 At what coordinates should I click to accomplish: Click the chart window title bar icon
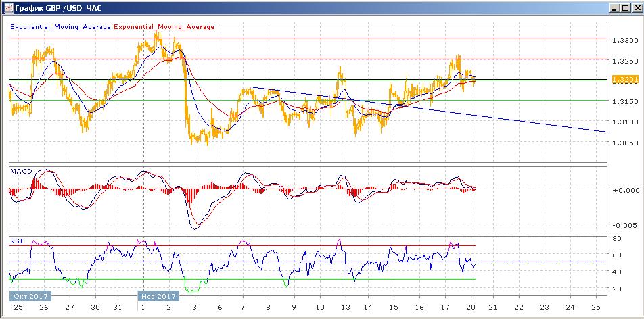tap(8, 8)
